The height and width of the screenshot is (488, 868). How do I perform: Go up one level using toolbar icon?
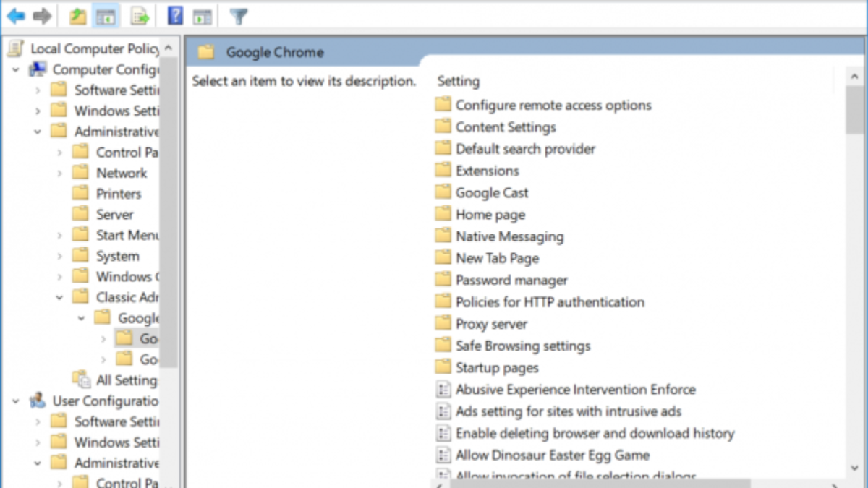pos(78,16)
